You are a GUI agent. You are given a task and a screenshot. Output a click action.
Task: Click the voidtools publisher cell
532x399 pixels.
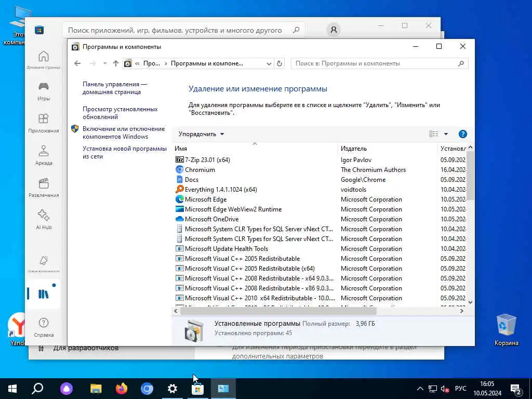pyautogui.click(x=353, y=189)
